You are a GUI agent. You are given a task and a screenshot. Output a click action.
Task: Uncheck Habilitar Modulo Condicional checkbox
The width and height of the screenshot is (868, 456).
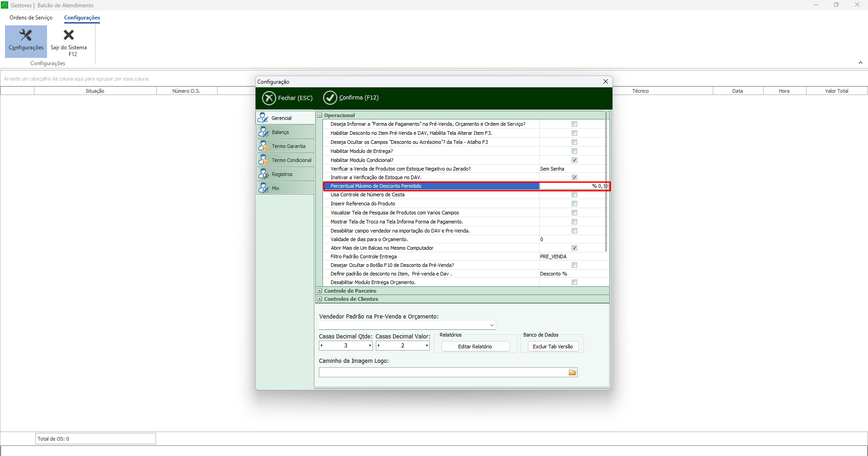point(574,160)
